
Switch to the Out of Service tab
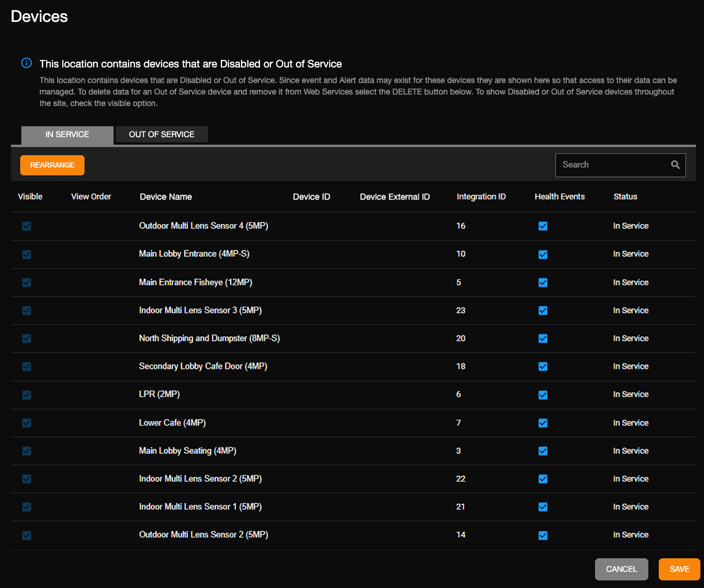[161, 134]
